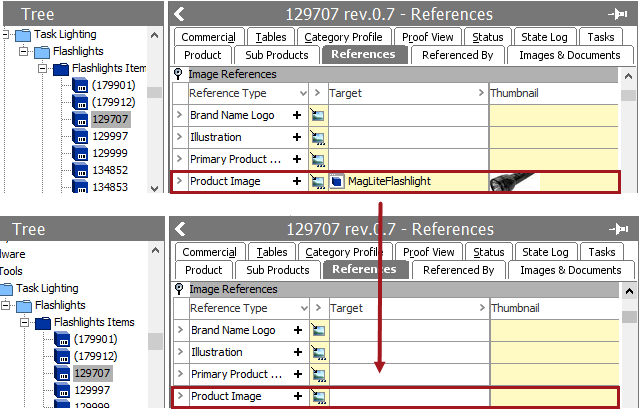Click Brand Name Logo image-link icon, lower window
Viewport: 639px width, 409px height.
319,330
